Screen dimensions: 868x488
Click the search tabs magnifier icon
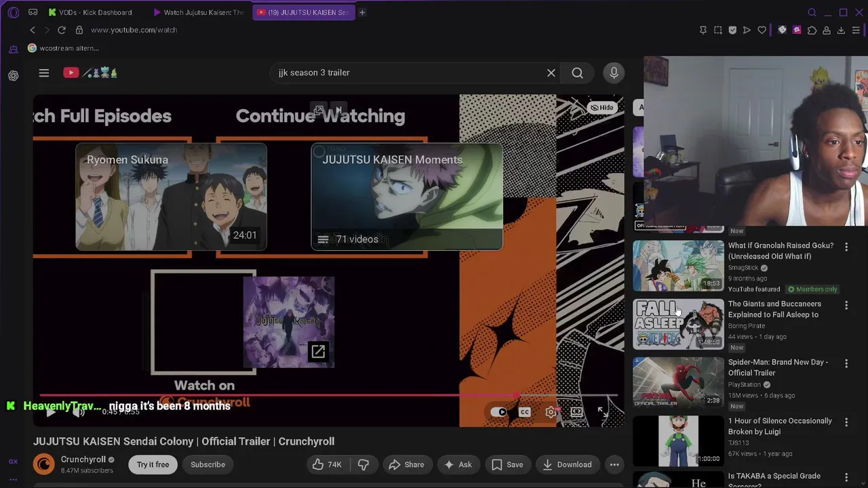coord(812,12)
